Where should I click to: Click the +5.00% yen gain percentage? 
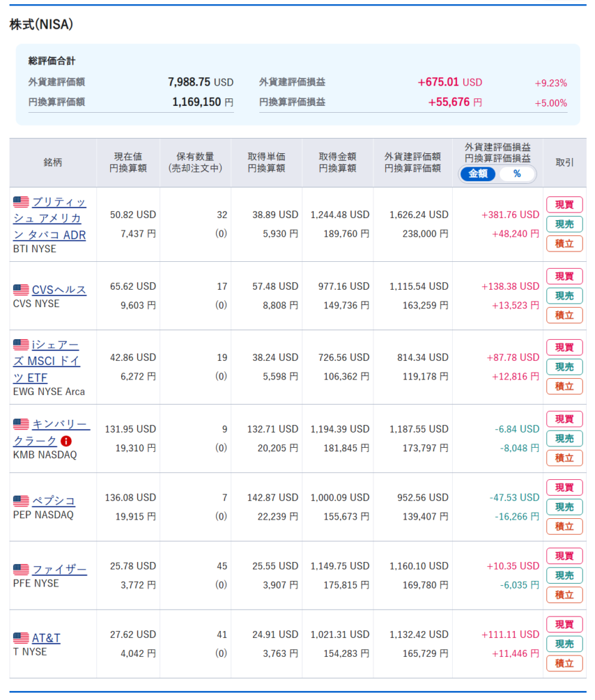point(551,103)
